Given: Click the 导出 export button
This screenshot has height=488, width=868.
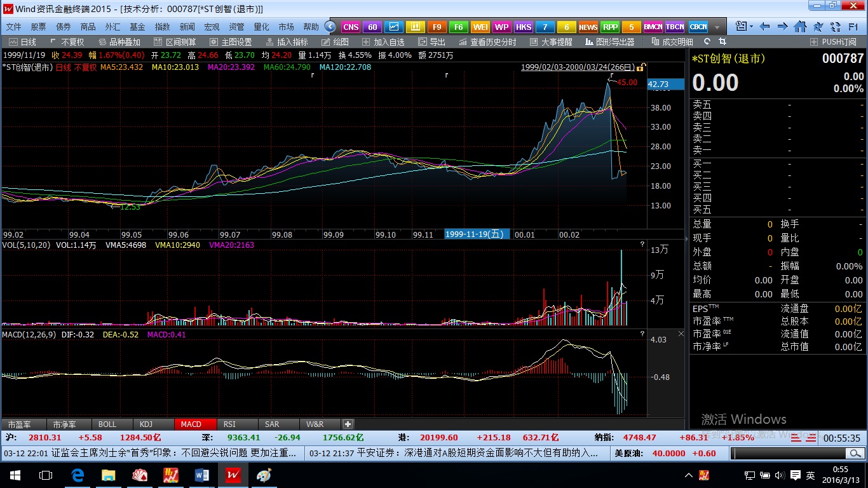Looking at the screenshot, I should pyautogui.click(x=432, y=42).
